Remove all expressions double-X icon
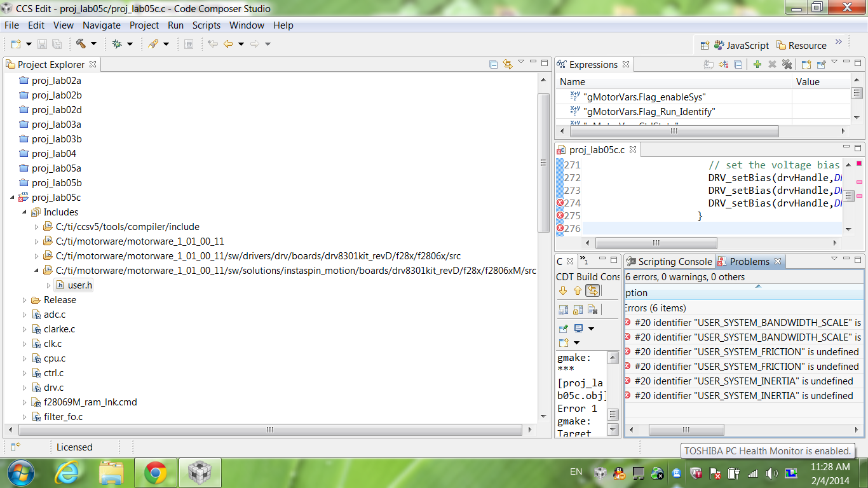This screenshot has height=488, width=868. (x=787, y=64)
